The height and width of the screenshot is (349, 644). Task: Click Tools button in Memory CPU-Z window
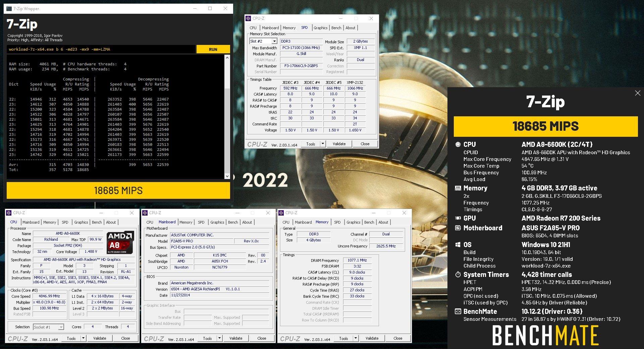pos(344,338)
